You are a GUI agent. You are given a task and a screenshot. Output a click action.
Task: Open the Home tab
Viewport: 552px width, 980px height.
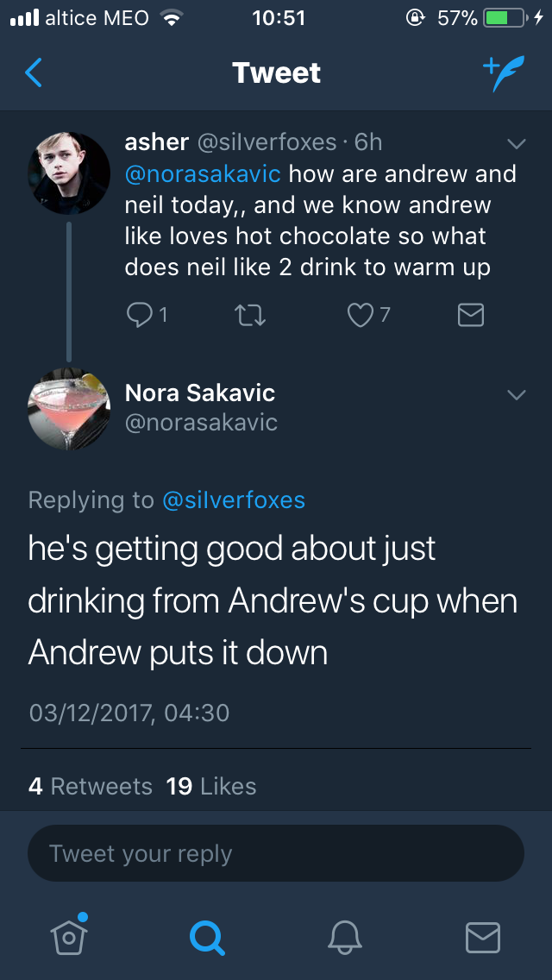point(69,935)
